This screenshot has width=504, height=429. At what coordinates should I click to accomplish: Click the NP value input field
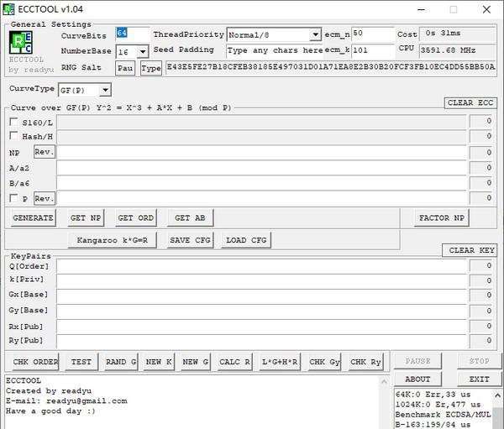point(261,152)
